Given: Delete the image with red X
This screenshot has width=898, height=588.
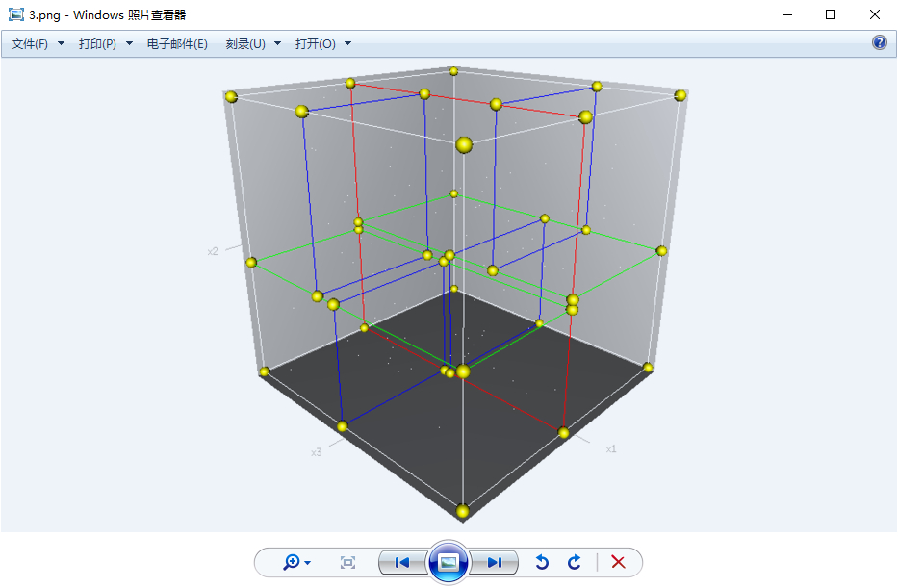Looking at the screenshot, I should coord(618,562).
